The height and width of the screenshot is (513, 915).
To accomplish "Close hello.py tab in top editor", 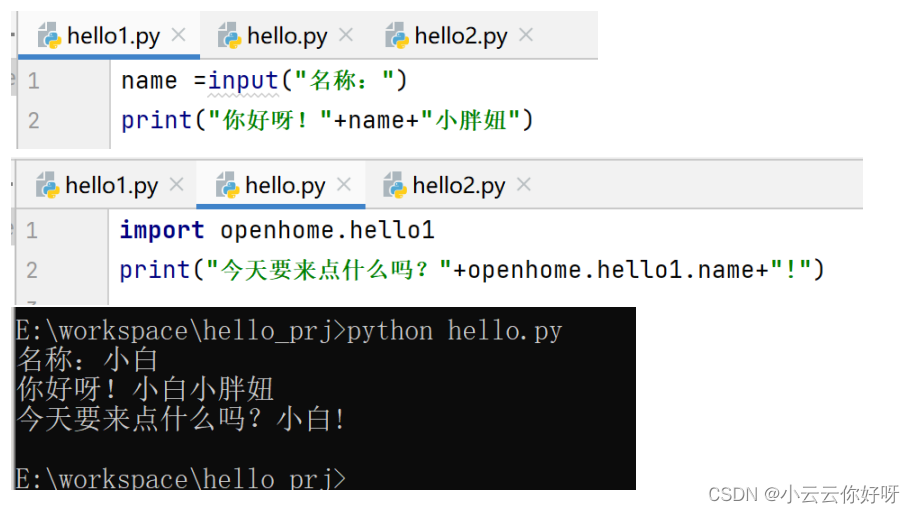I will 346,35.
